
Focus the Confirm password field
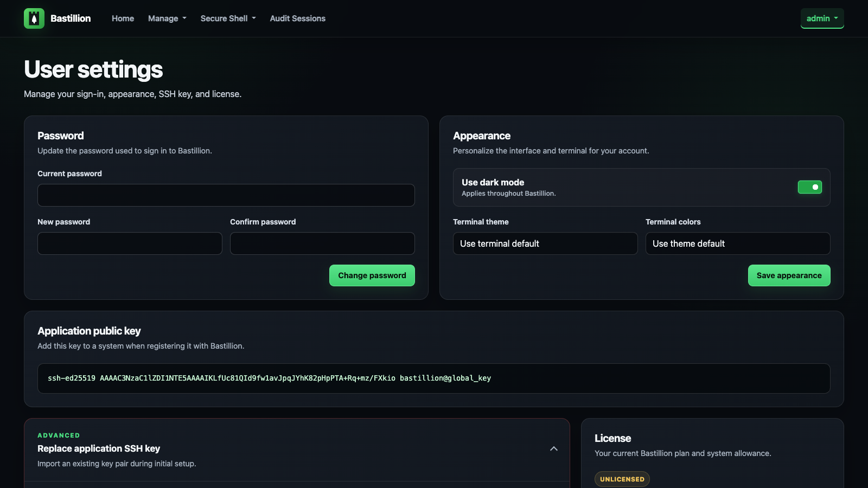[x=322, y=243]
